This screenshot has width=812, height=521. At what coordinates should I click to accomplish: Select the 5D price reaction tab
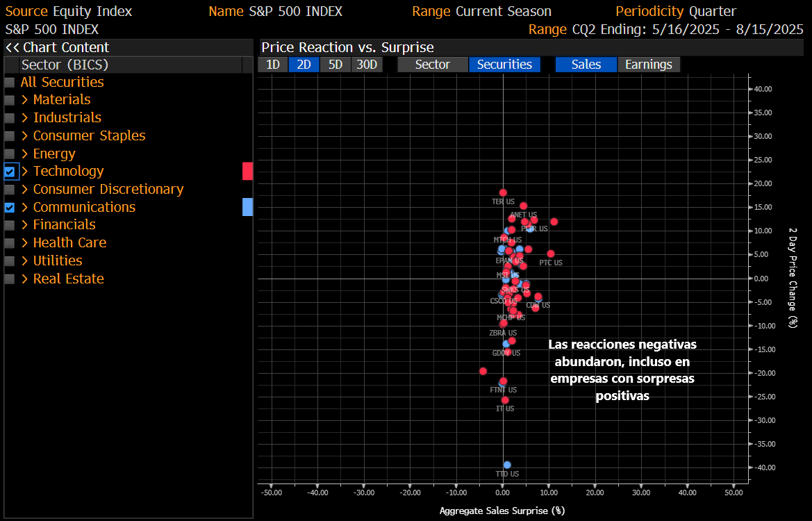335,65
